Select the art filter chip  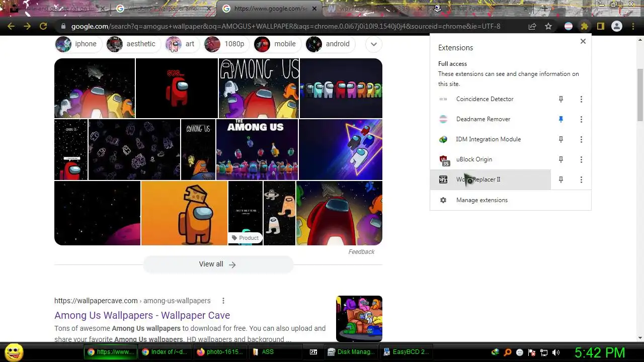pos(182,44)
